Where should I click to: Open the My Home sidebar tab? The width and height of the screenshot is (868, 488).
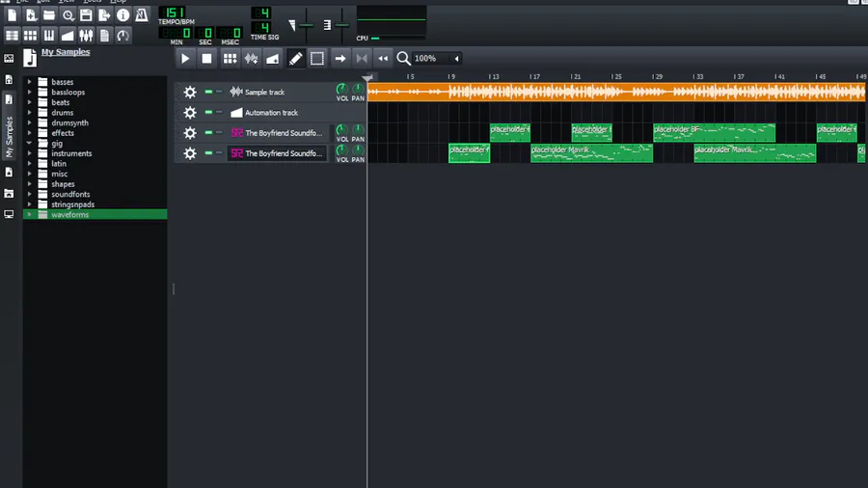(9, 193)
